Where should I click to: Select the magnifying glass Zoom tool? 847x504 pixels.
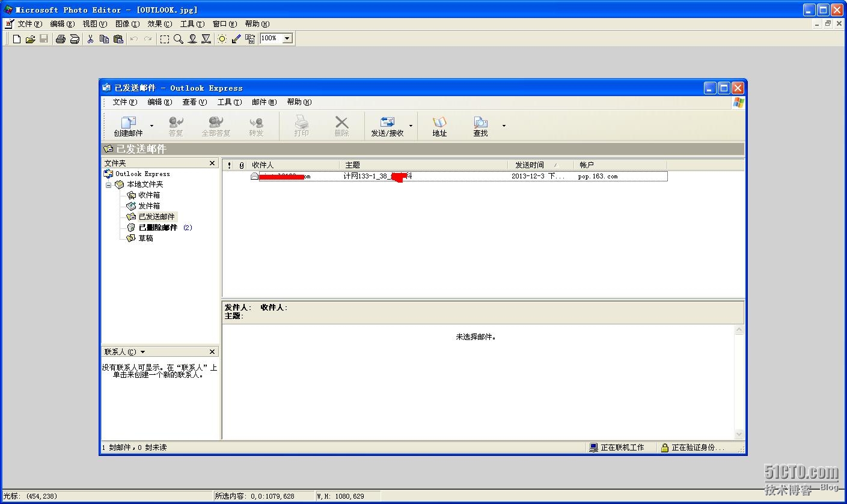click(178, 38)
